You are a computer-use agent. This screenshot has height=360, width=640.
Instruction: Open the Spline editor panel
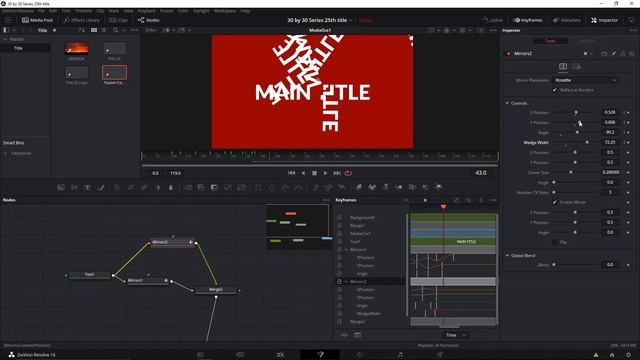492,20
